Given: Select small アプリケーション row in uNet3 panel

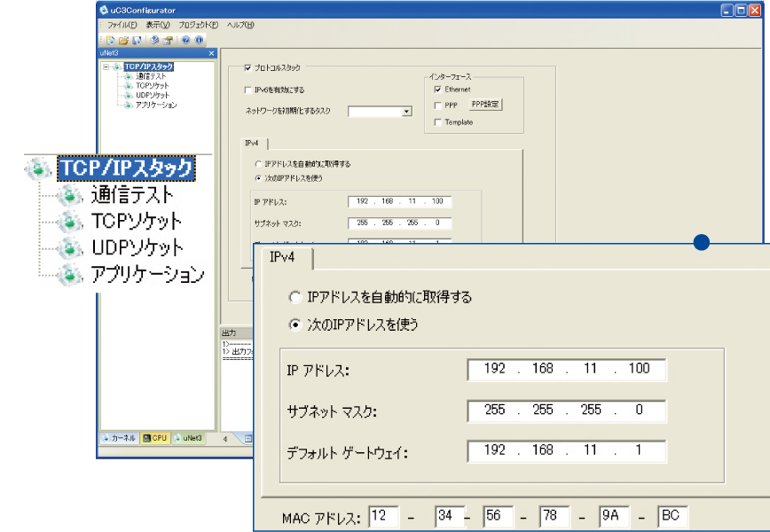Looking at the screenshot, I should point(156,105).
